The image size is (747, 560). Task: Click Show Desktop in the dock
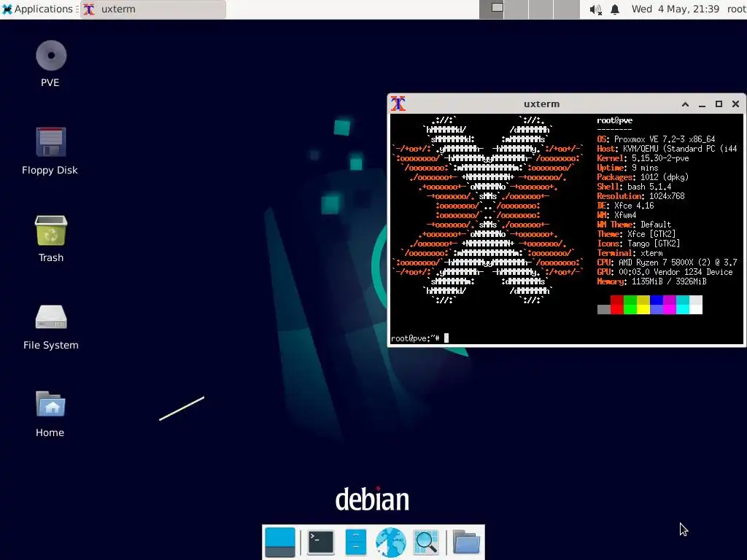coord(279,542)
